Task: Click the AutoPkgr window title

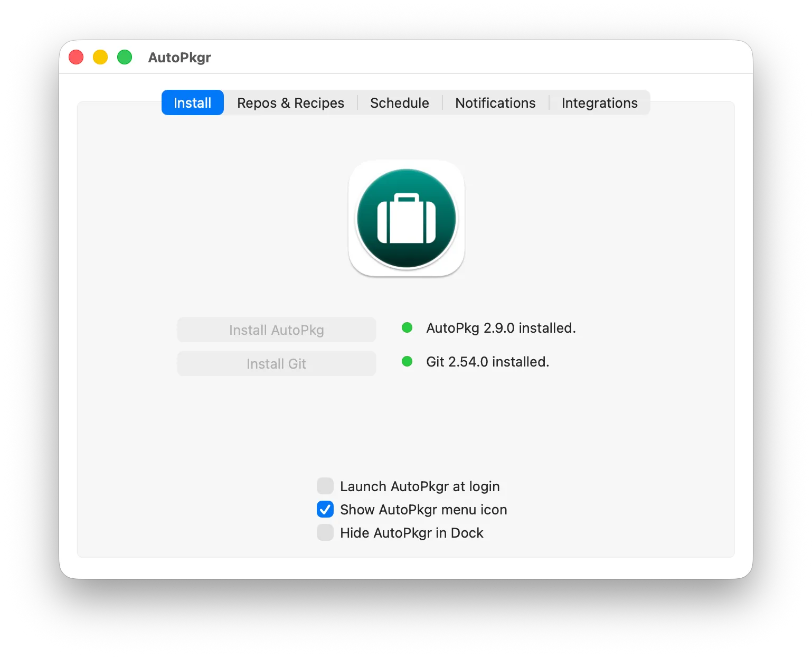Action: click(180, 57)
